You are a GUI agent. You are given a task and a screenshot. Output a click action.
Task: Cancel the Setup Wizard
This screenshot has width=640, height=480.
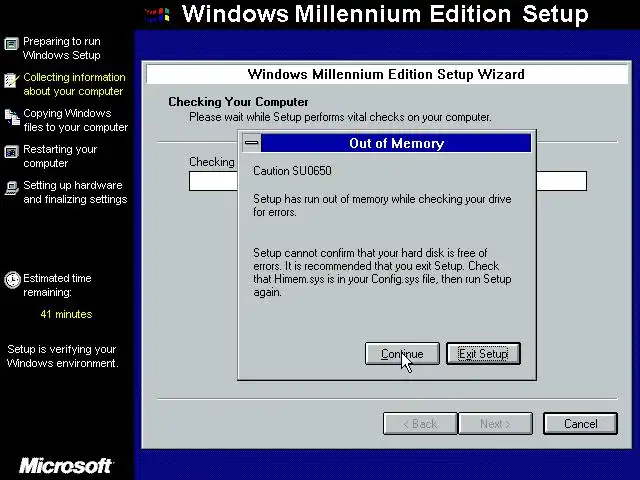[x=580, y=424]
